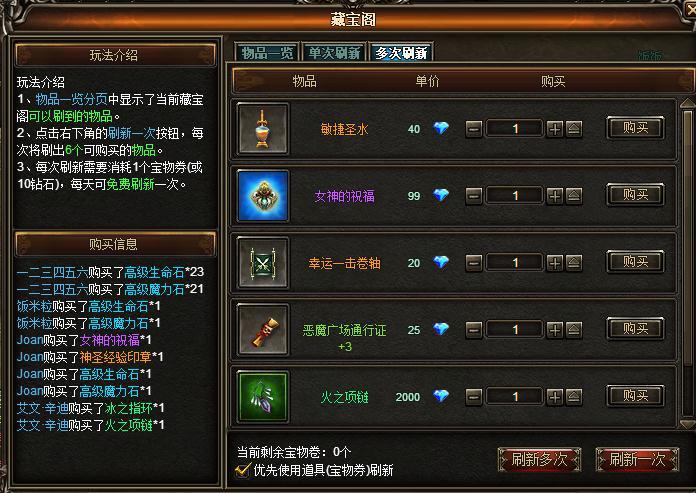The height and width of the screenshot is (493, 696).
Task: Click the 恶魔广场通行证 red scroll icon
Action: click(263, 330)
